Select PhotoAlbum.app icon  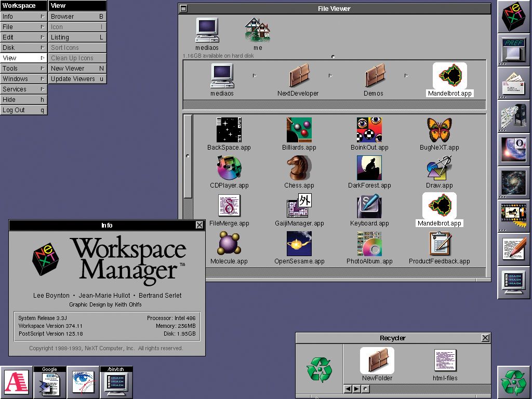(369, 244)
